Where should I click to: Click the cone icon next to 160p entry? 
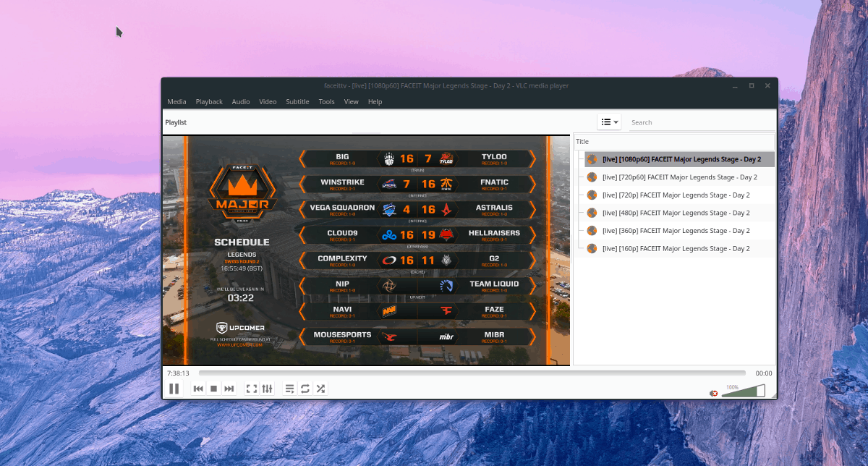(592, 248)
